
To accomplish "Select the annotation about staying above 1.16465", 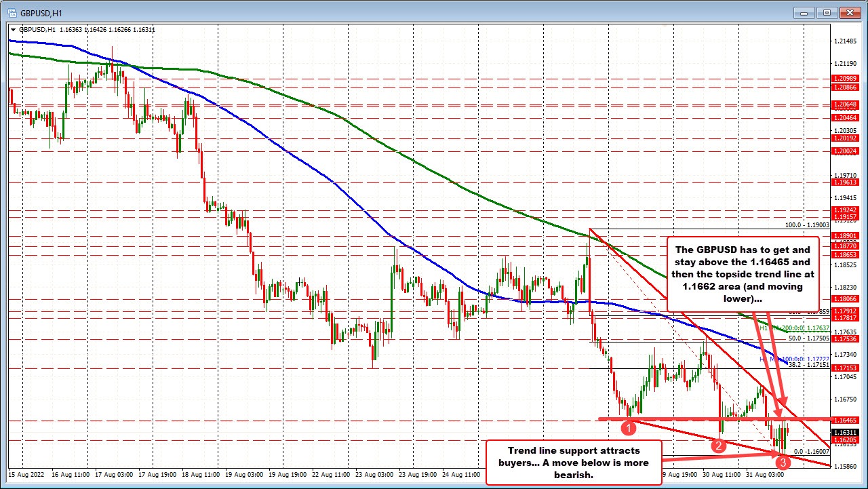I will (x=743, y=273).
